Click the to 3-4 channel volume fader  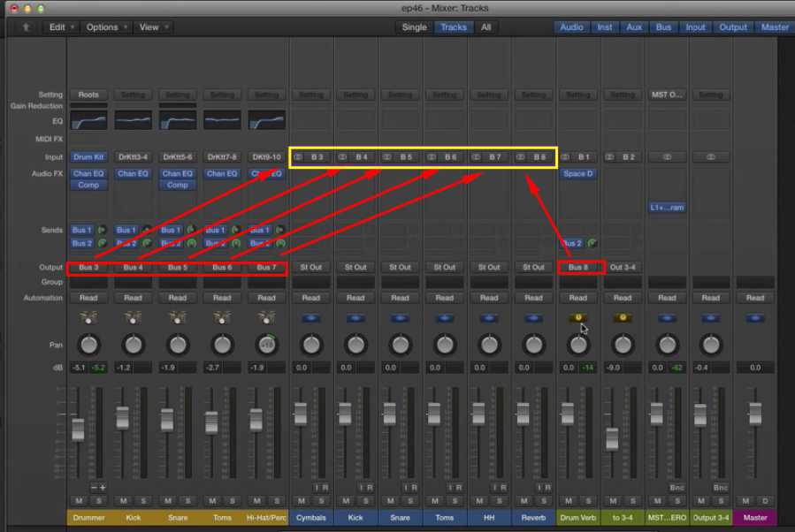tap(612, 439)
